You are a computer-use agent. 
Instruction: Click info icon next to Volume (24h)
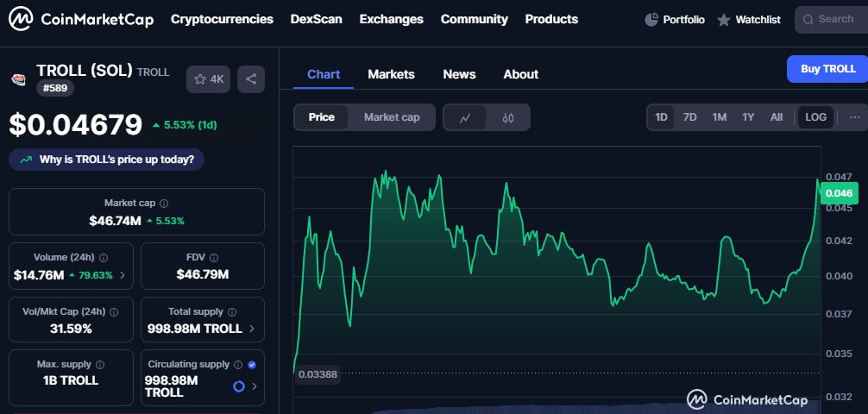click(103, 257)
